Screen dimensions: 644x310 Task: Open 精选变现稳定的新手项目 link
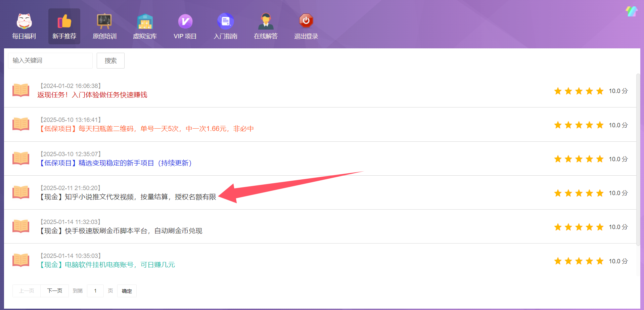tap(116, 163)
